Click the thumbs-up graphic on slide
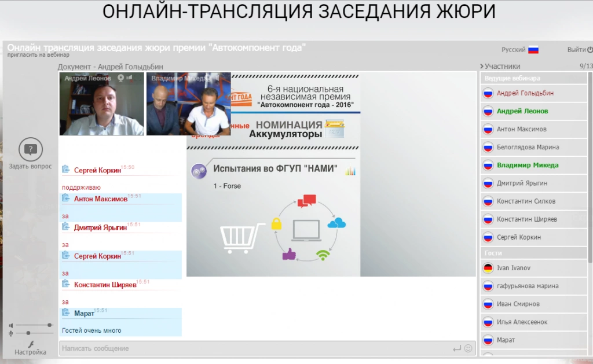 click(290, 254)
